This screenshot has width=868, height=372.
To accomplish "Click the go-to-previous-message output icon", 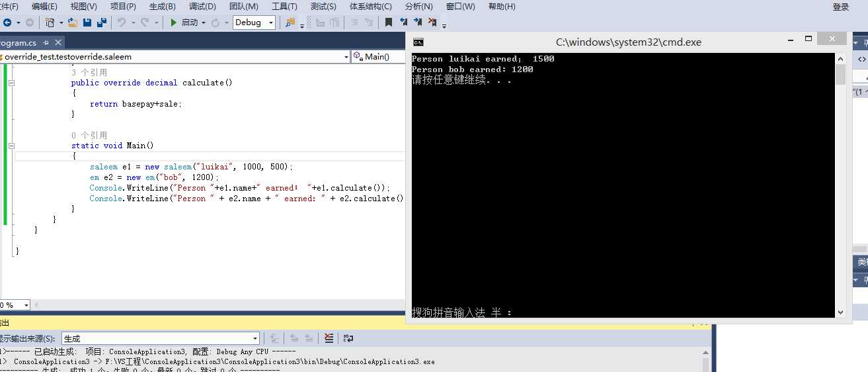I will click(295, 338).
